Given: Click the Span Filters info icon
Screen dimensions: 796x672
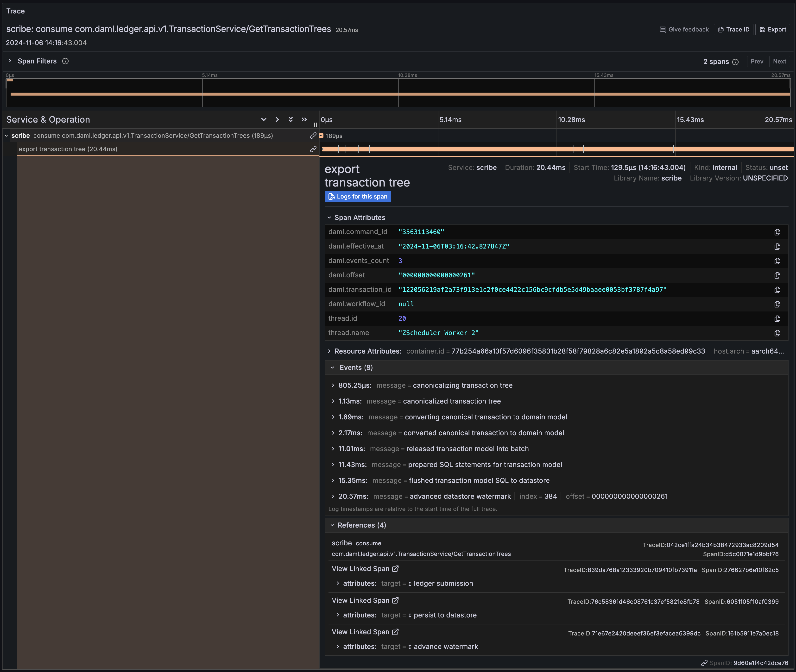Looking at the screenshot, I should [x=65, y=61].
